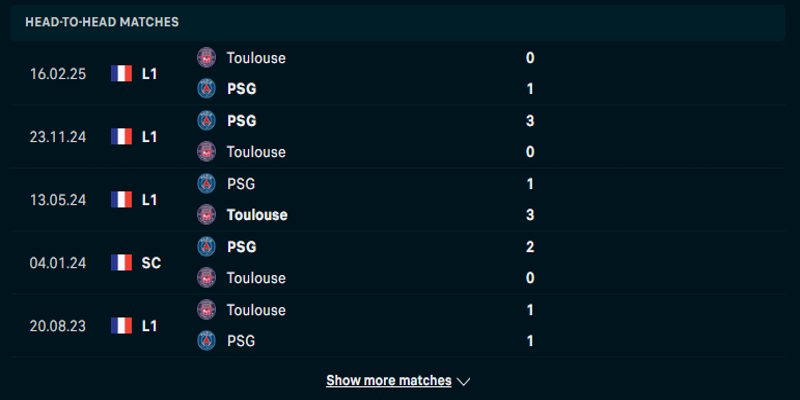Click PSG's score of 2 on 04.01.24

point(530,247)
